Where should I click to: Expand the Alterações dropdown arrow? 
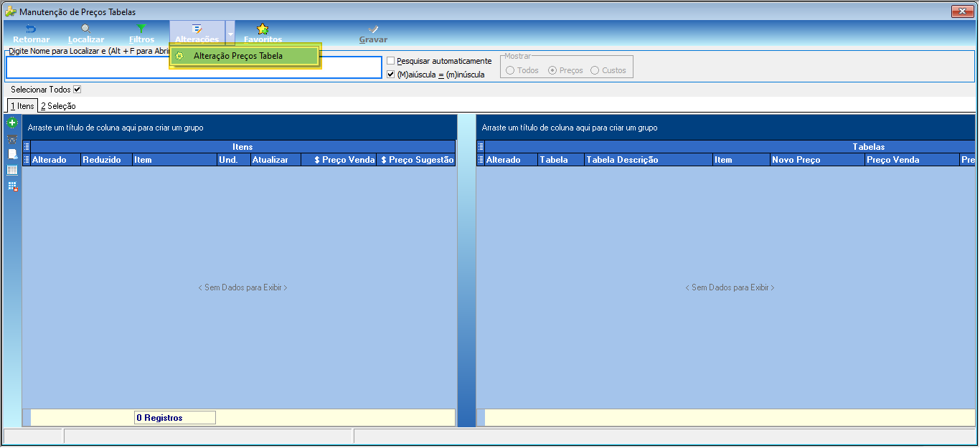230,33
